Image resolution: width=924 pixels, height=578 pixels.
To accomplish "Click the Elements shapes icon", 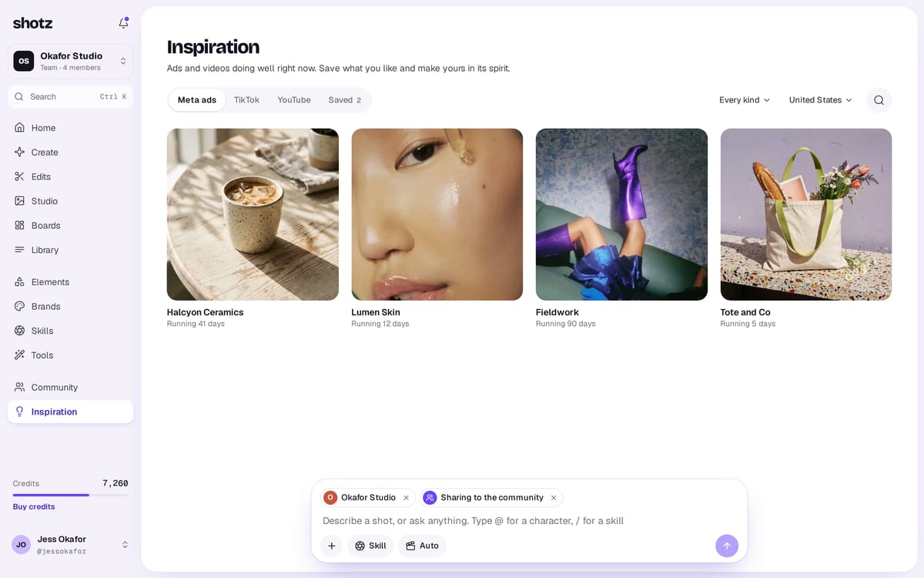I will click(x=20, y=282).
